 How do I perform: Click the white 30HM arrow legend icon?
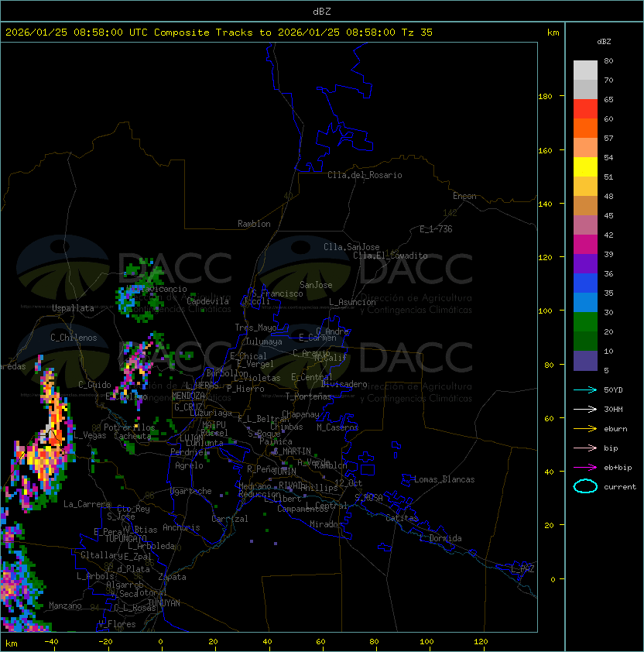[x=585, y=409]
